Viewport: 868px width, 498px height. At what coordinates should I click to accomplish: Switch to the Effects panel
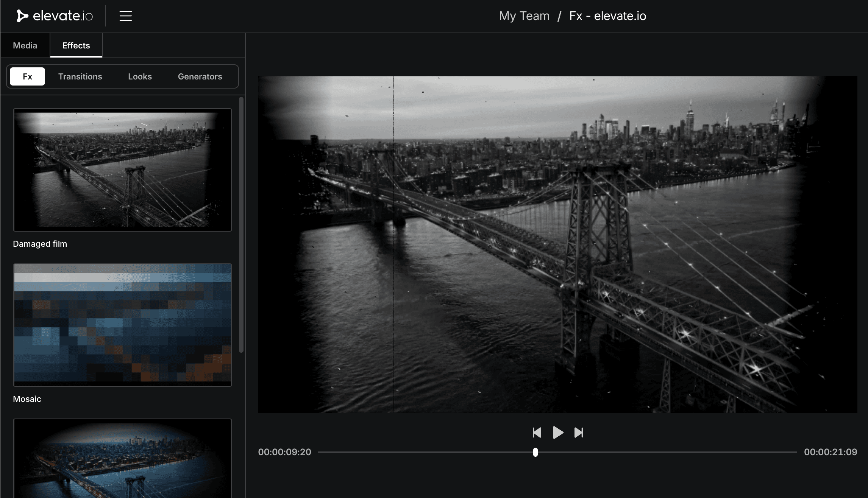pyautogui.click(x=76, y=45)
